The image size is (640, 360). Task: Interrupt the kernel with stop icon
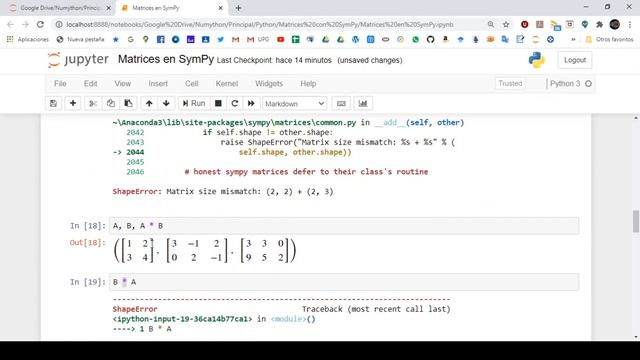pyautogui.click(x=218, y=104)
